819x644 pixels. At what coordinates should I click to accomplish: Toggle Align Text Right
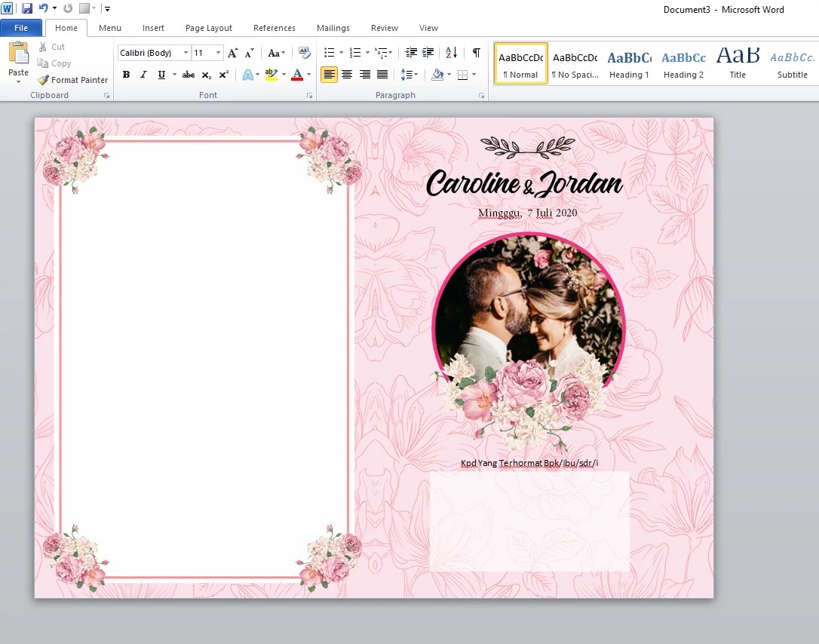pyautogui.click(x=364, y=75)
